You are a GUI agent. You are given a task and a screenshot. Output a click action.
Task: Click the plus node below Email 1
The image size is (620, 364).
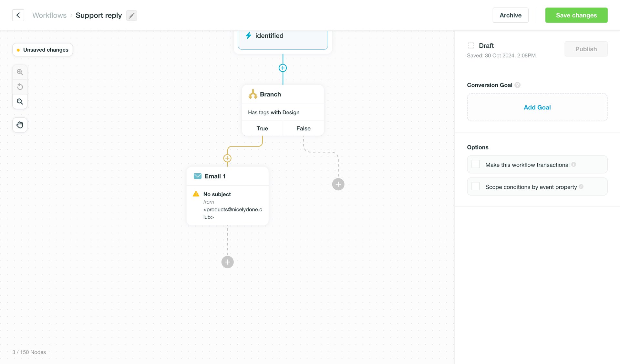point(227,262)
